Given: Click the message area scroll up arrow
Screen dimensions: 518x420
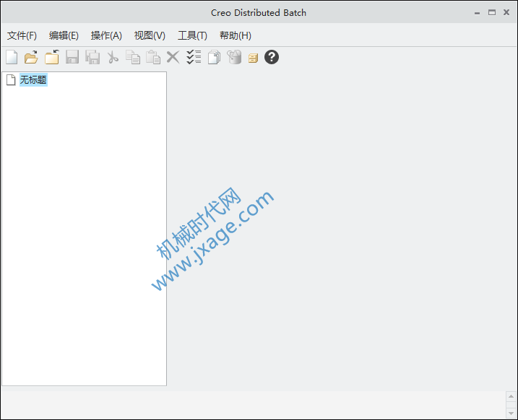Looking at the screenshot, I should 511,396.
